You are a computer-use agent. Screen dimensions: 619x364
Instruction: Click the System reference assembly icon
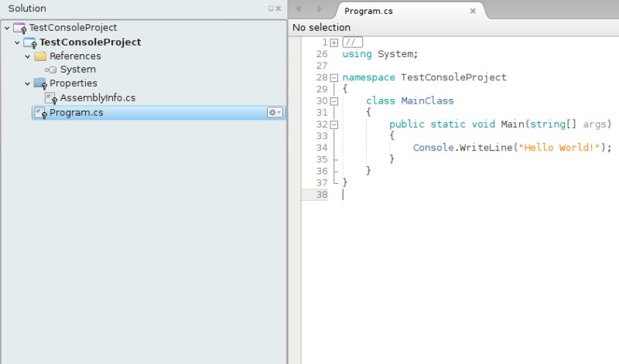(x=50, y=70)
